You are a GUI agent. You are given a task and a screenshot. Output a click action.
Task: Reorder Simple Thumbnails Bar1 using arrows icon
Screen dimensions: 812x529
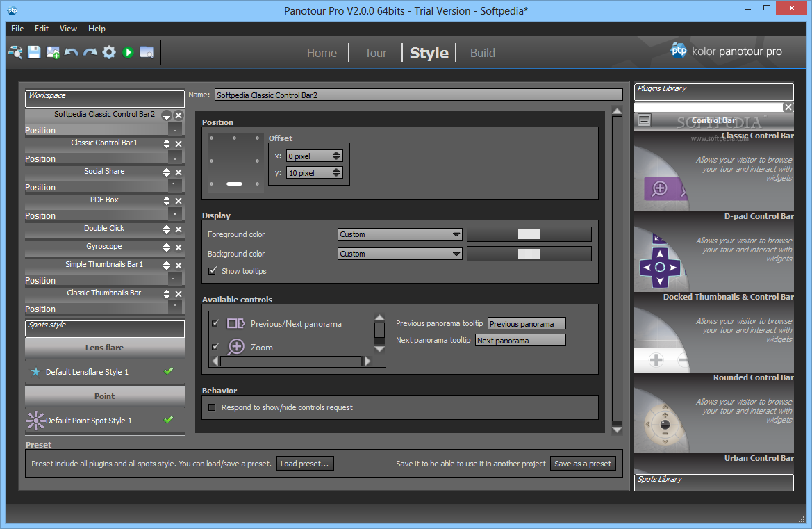(x=166, y=266)
